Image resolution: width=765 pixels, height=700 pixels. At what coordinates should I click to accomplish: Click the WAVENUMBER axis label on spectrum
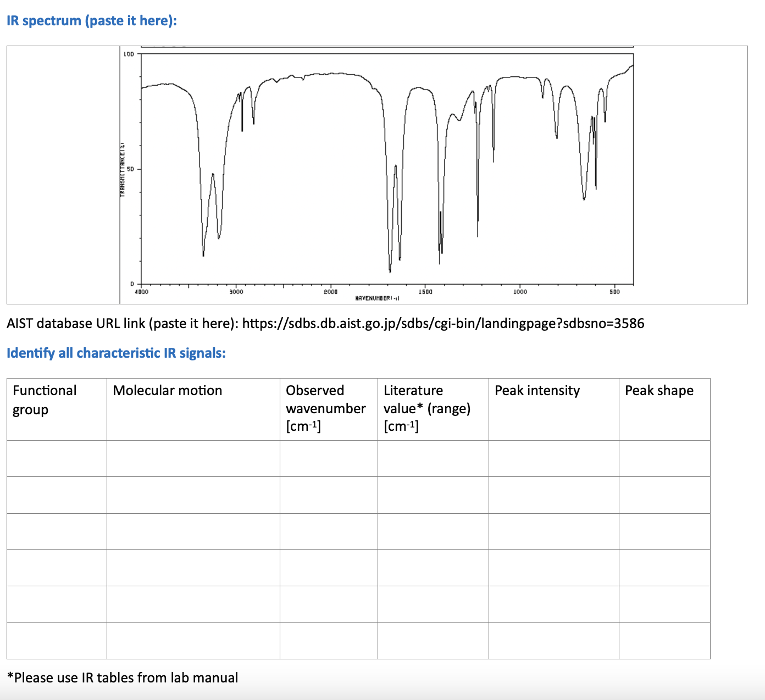click(377, 299)
